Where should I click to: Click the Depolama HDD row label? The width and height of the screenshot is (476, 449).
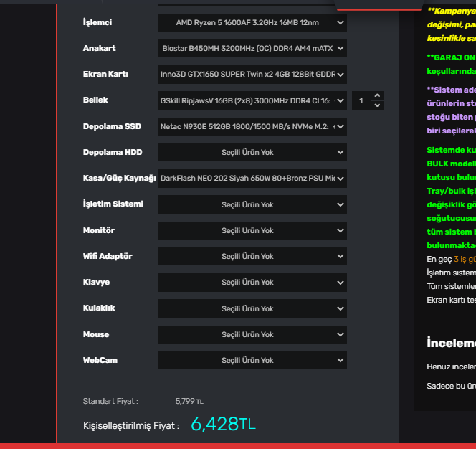(113, 152)
